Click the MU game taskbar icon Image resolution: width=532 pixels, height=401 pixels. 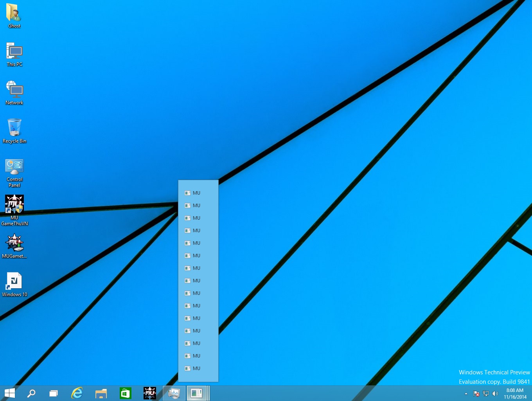(149, 393)
